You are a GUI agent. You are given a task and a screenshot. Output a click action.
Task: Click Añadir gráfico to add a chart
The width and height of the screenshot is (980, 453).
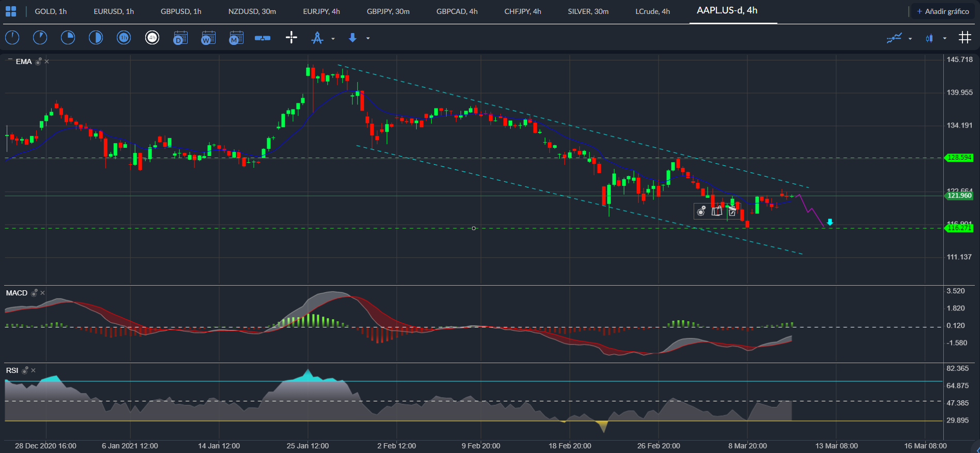tap(943, 11)
